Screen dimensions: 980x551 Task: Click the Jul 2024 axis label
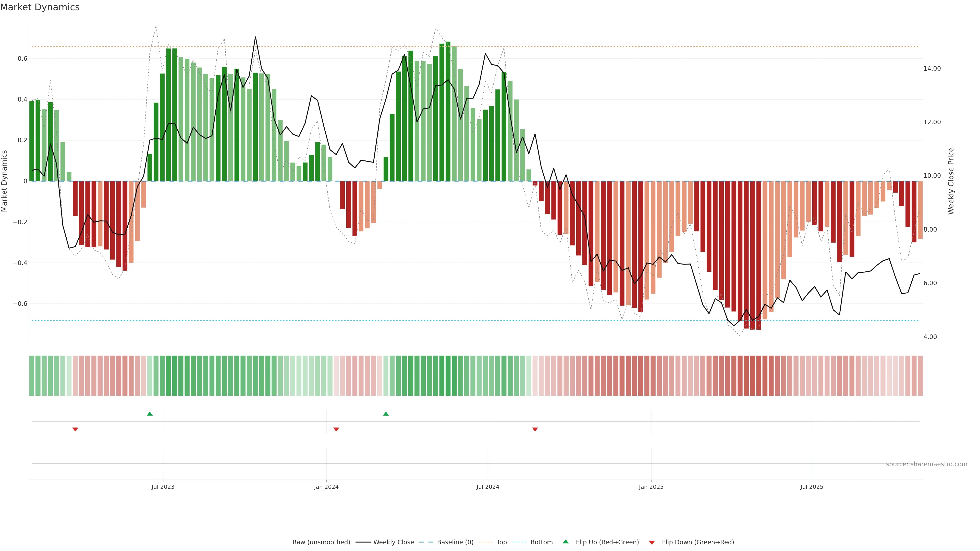click(488, 487)
